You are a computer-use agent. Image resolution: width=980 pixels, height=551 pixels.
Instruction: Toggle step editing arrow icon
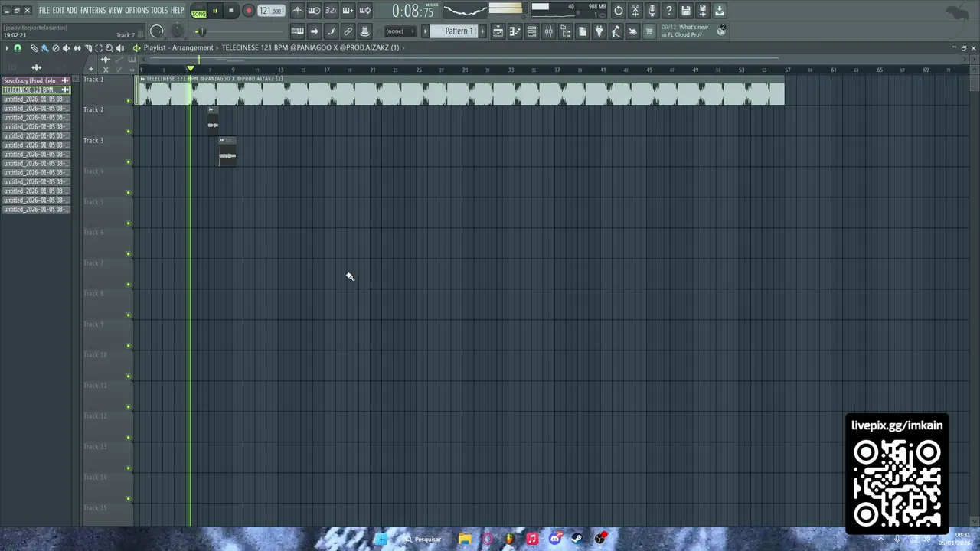[x=314, y=31]
